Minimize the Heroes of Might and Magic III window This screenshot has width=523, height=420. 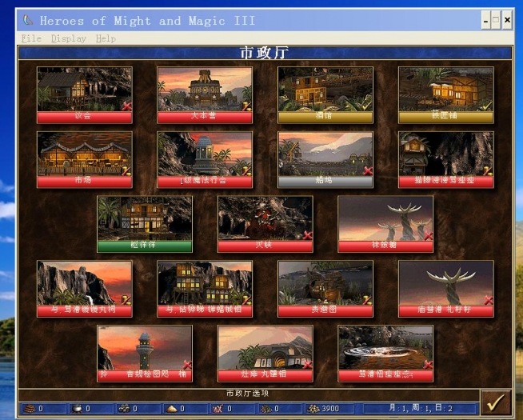click(x=485, y=20)
